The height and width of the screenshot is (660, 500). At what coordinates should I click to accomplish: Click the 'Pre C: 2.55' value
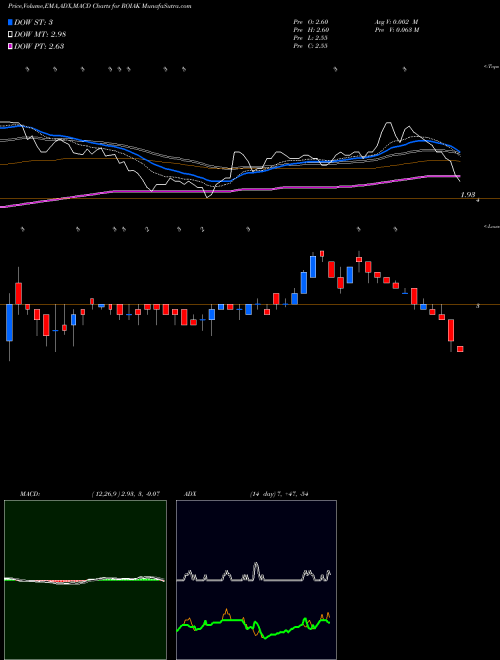pos(311,46)
